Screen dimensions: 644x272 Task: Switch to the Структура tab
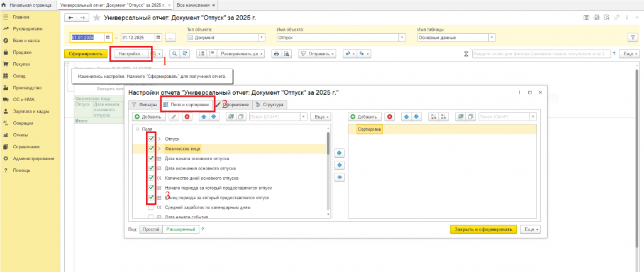(x=269, y=105)
